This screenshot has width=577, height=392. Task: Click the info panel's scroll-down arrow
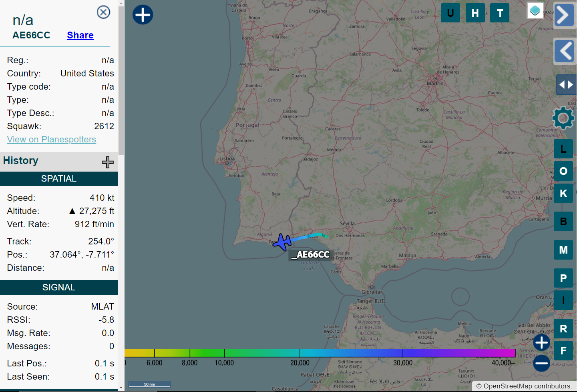point(121,388)
